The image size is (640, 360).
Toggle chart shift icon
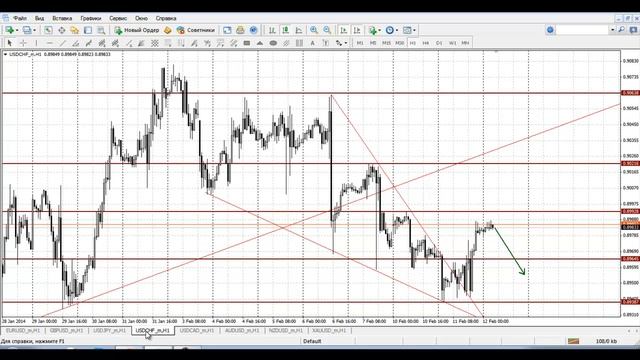pyautogui.click(x=357, y=30)
